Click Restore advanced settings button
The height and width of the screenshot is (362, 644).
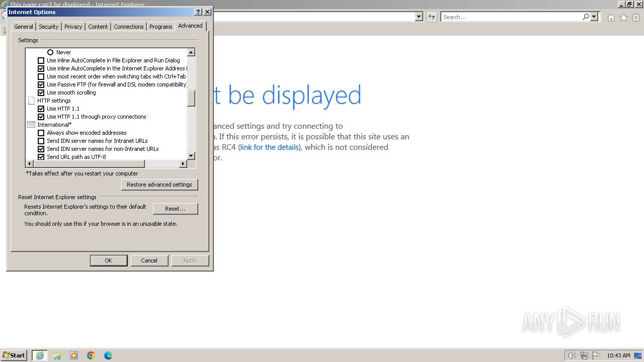coord(159,185)
